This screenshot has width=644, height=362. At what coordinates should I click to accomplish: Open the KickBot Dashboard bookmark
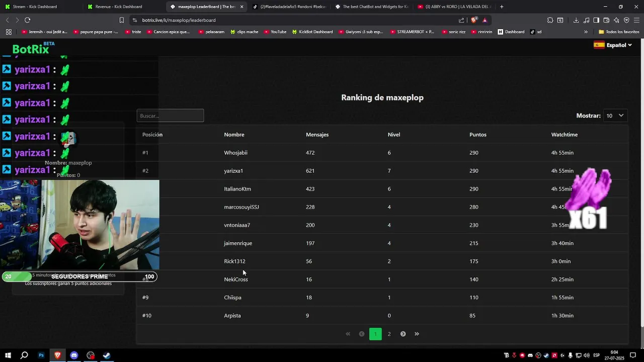312,32
